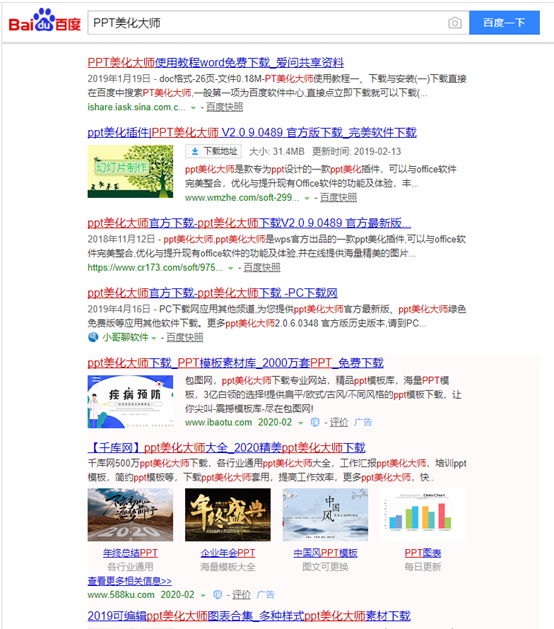Open result 2019可编辑ppt美化大师图表合集
The width and height of the screenshot is (554, 629).
pos(249,616)
